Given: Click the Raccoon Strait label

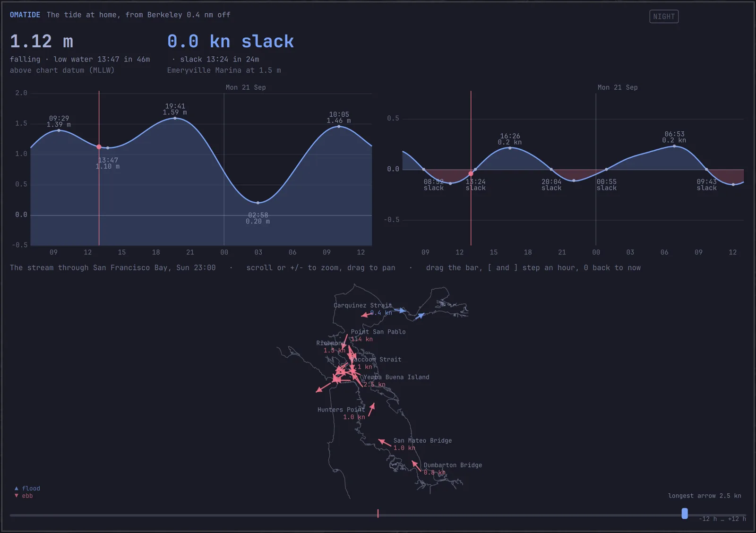Looking at the screenshot, I should point(376,360).
